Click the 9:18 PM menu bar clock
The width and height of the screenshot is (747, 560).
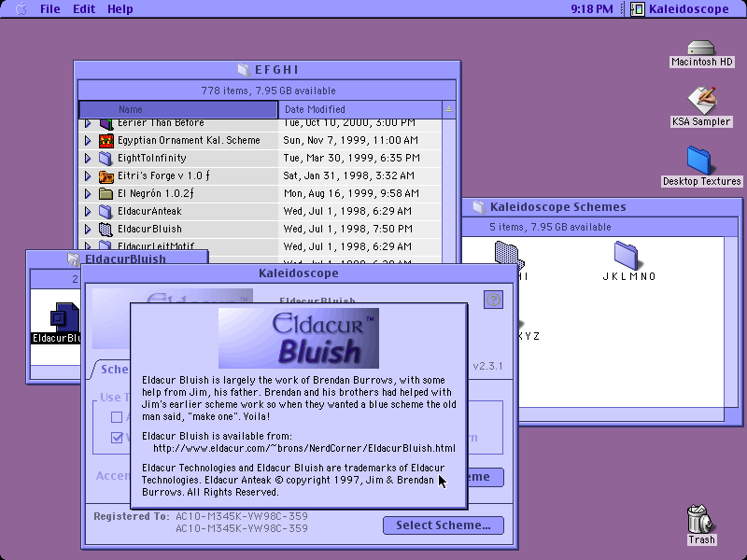[592, 8]
